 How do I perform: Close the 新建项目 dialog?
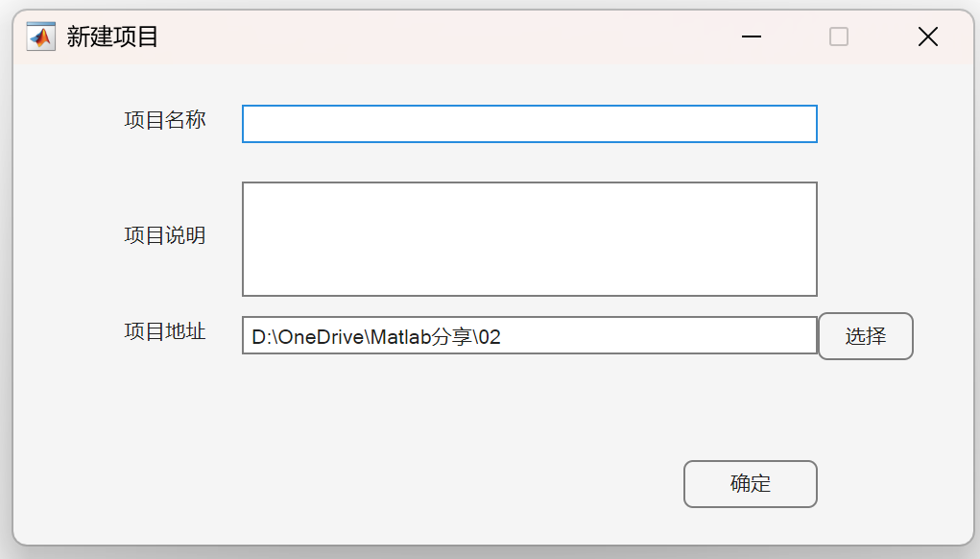pyautogui.click(x=927, y=36)
